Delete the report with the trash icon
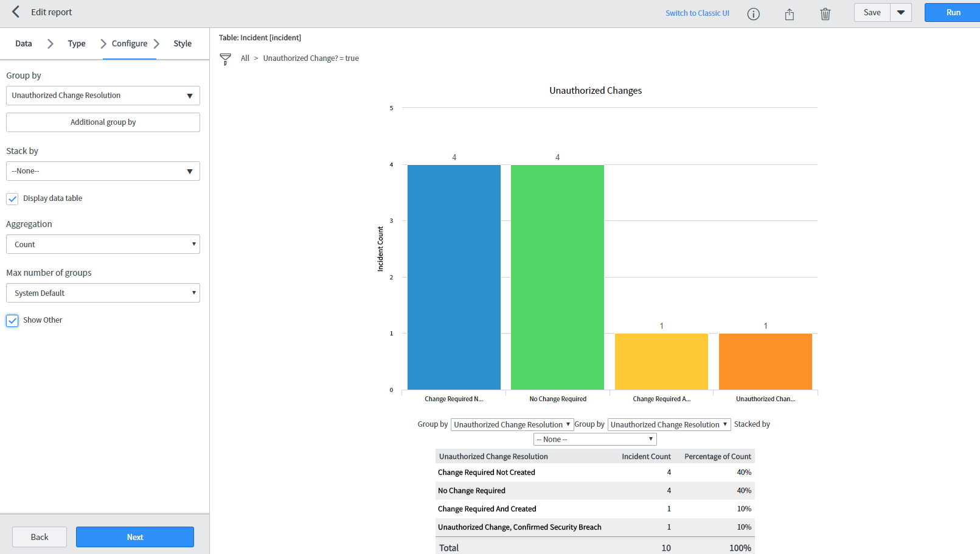The image size is (980, 554). [x=825, y=13]
